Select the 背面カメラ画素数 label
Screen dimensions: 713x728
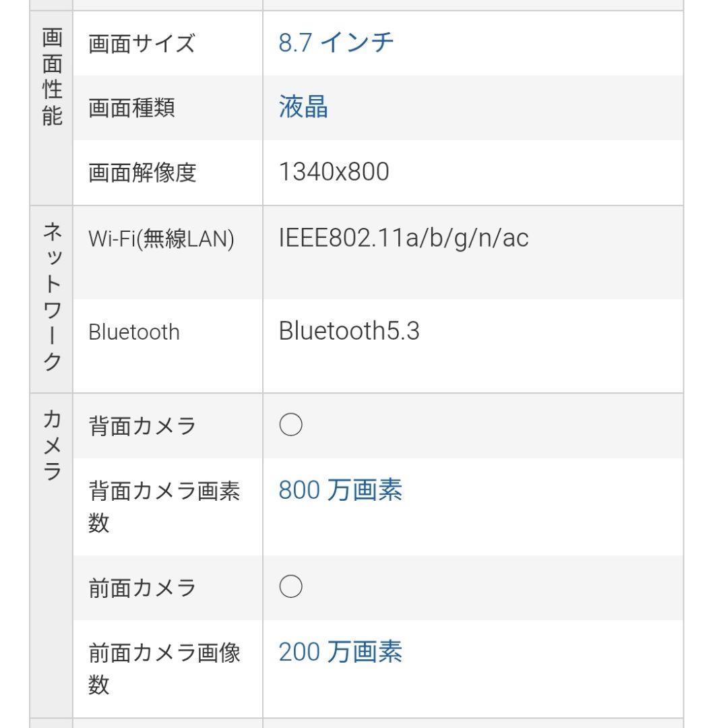point(164,507)
